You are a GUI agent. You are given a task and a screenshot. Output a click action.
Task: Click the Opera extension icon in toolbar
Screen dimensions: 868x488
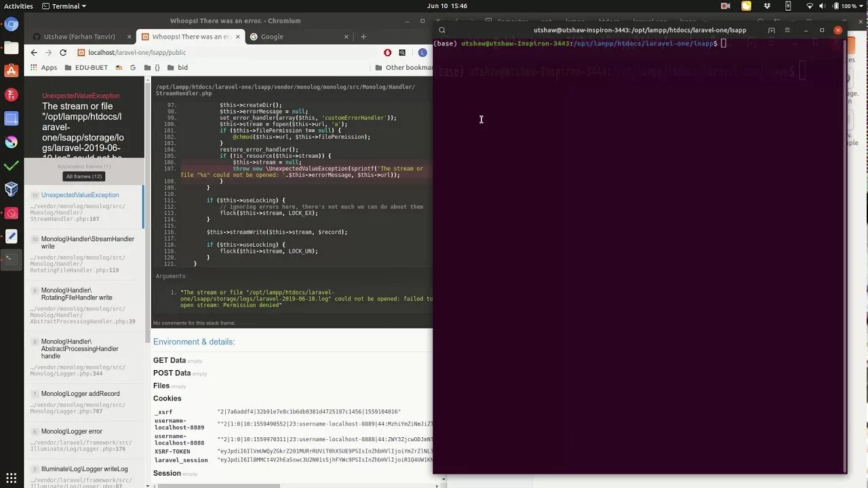click(387, 52)
